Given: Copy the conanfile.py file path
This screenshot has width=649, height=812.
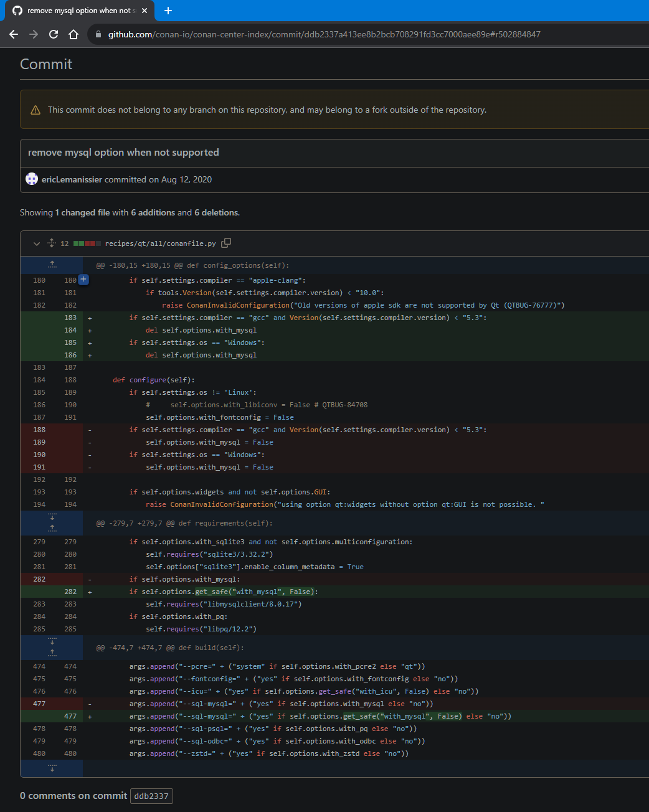Looking at the screenshot, I should point(225,243).
